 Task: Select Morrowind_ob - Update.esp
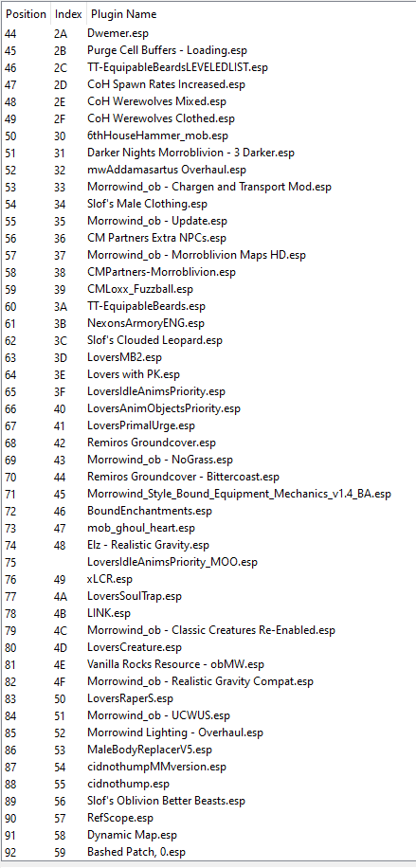tap(156, 221)
